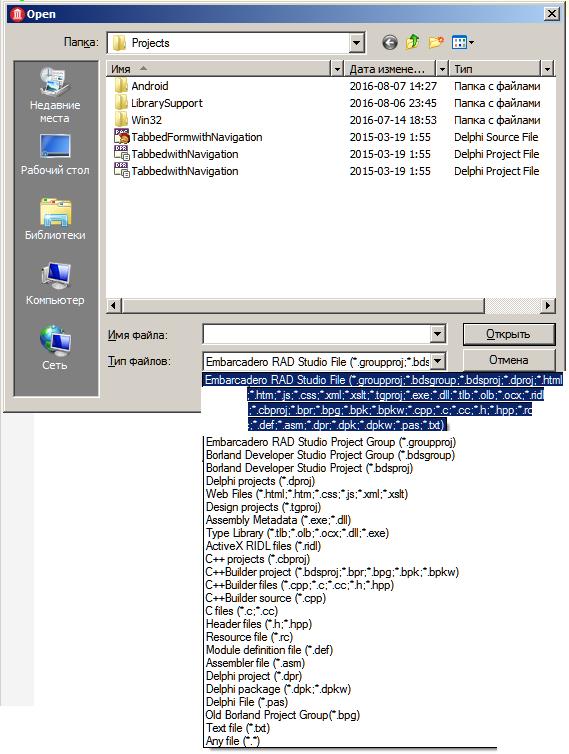Close the Open dialog
Image resolution: width=569 pixels, height=754 pixels.
click(x=551, y=14)
